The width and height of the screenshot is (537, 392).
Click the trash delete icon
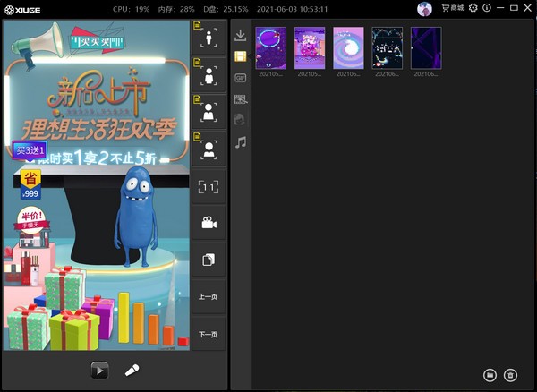pyautogui.click(x=510, y=374)
